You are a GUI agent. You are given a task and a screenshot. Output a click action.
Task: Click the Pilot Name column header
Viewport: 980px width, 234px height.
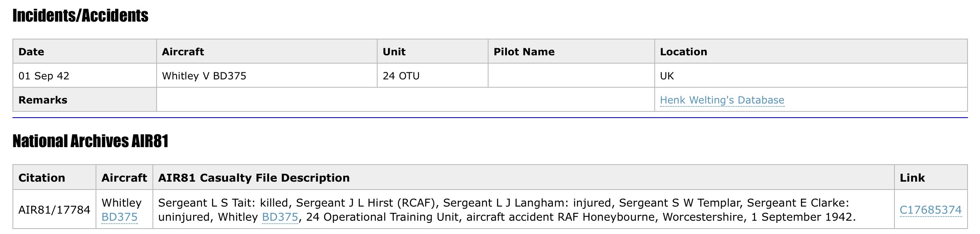[x=524, y=52]
